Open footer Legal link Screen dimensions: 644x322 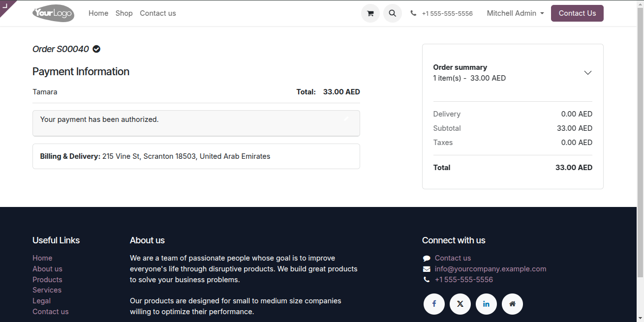(x=41, y=301)
